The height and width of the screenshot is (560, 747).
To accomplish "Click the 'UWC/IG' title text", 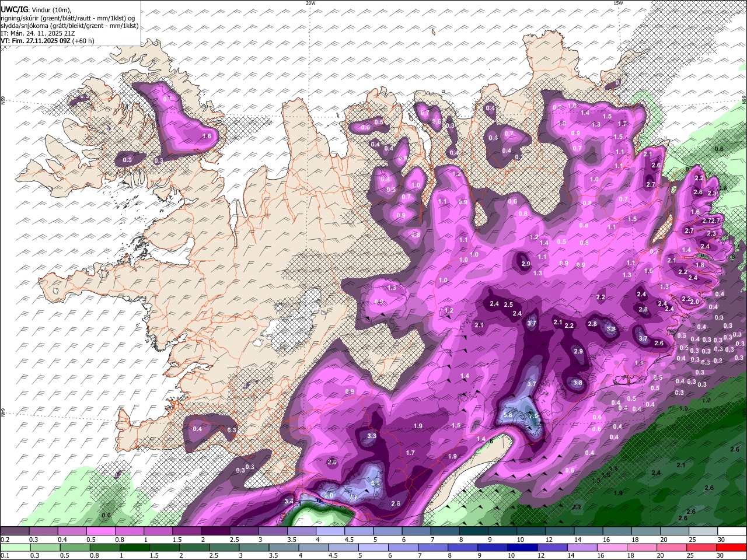I will [14, 9].
